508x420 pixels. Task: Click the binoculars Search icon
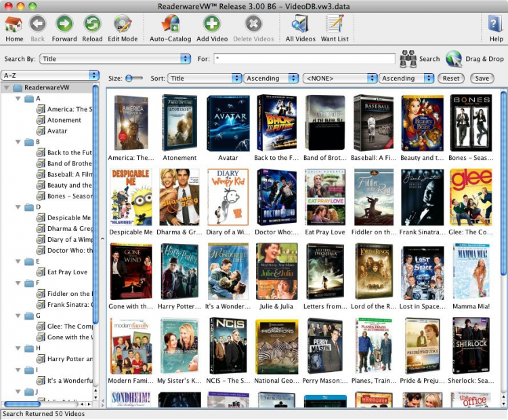tap(408, 59)
